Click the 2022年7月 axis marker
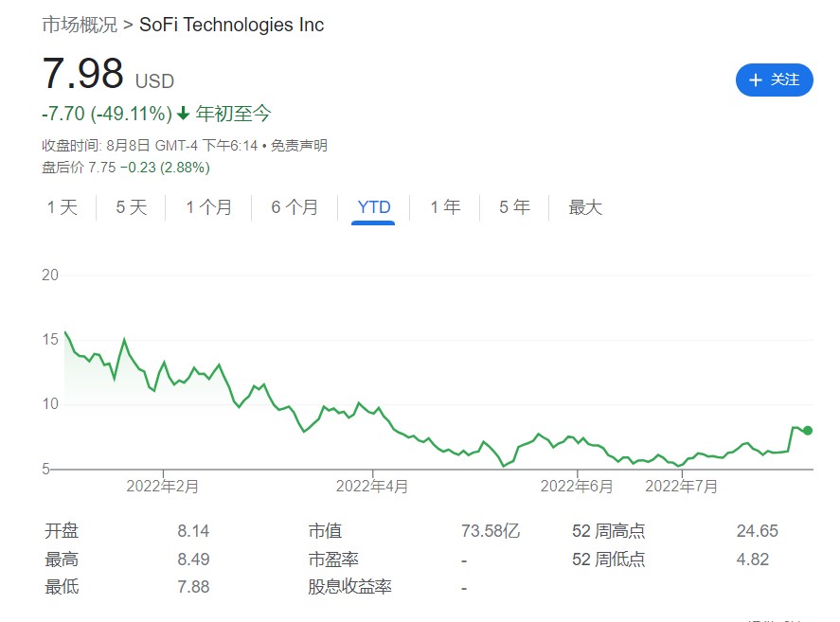840x622 pixels. coord(681,487)
